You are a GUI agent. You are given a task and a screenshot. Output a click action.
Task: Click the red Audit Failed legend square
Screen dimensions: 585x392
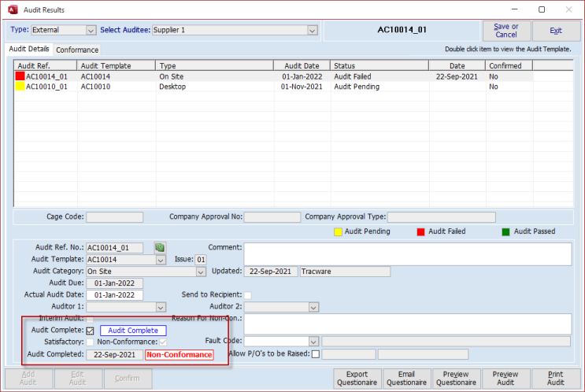[x=420, y=231]
